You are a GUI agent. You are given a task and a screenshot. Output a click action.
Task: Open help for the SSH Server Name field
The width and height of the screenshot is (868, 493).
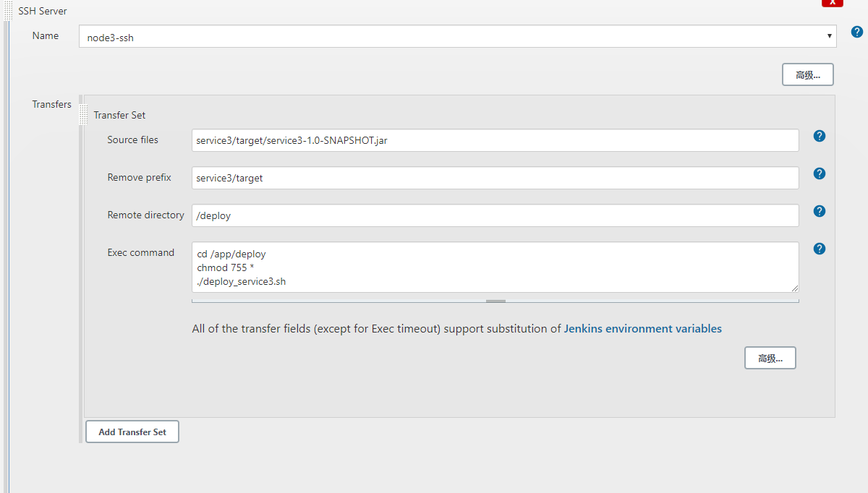[857, 32]
